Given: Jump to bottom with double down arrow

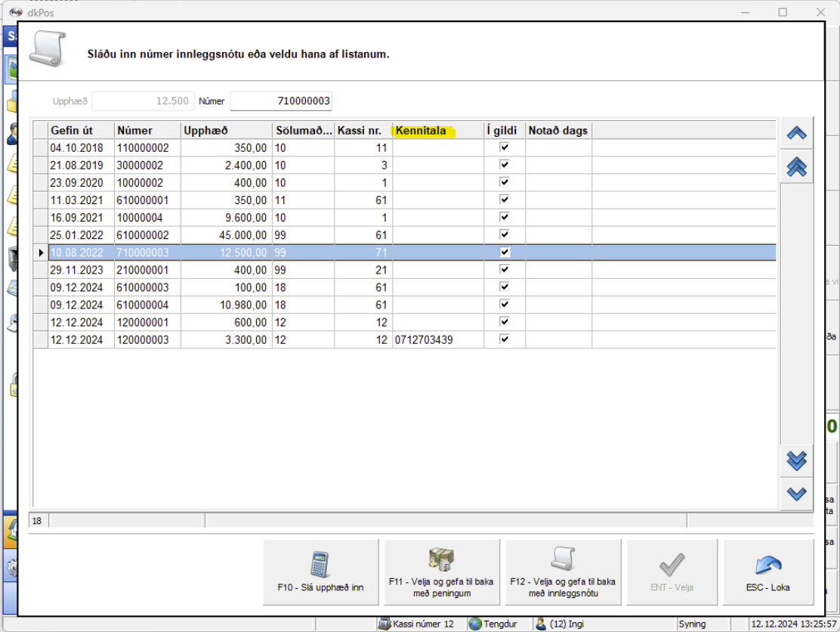Looking at the screenshot, I should coord(796,460).
